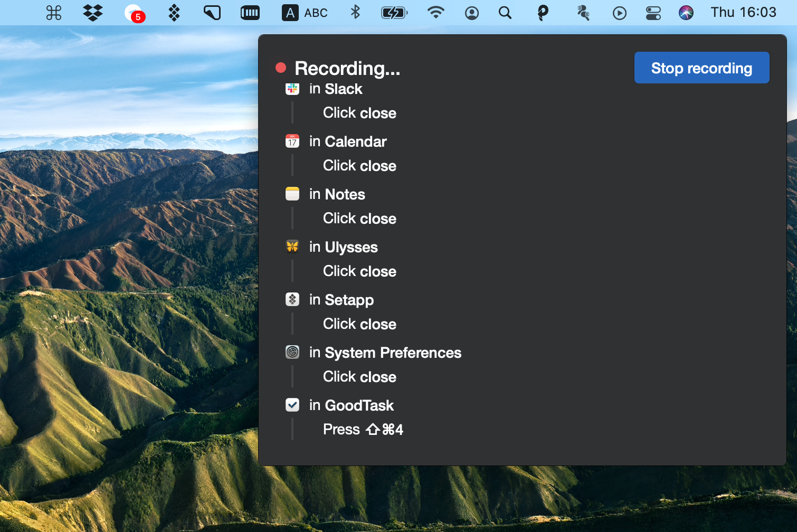Click the GoodTask checkmark icon in list
Viewport: 797px width, 532px height.
[292, 405]
